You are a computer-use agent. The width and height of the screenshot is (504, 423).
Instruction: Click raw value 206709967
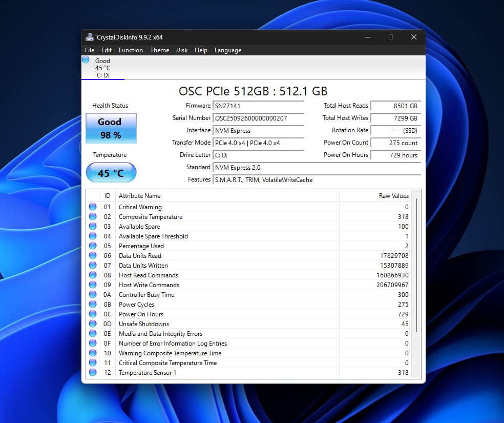click(392, 285)
